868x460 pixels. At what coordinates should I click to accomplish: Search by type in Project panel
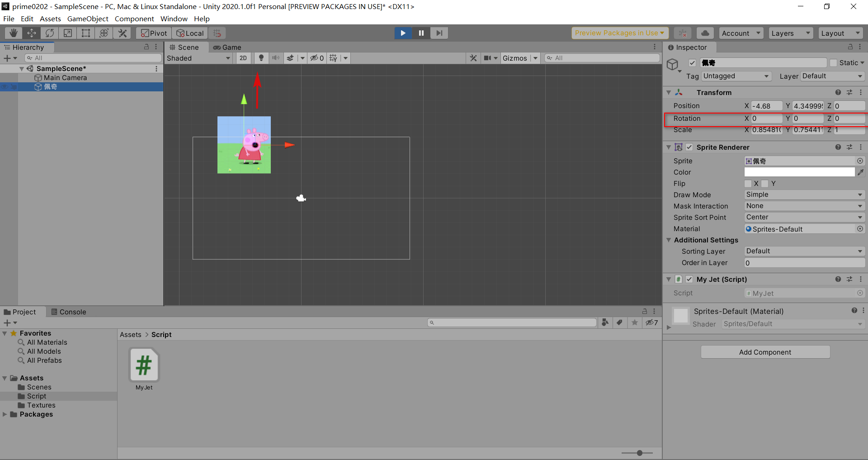point(605,322)
